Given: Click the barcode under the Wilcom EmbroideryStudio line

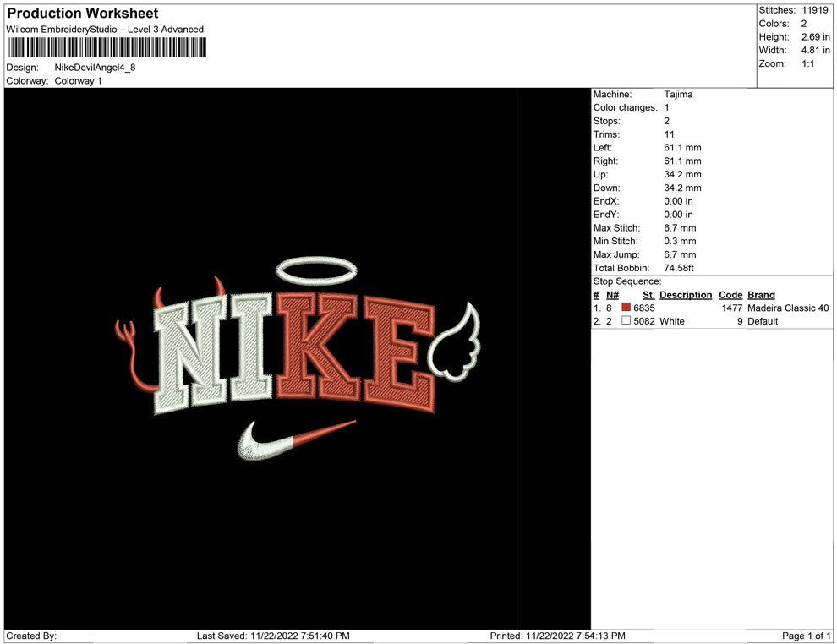Looking at the screenshot, I should (105, 48).
